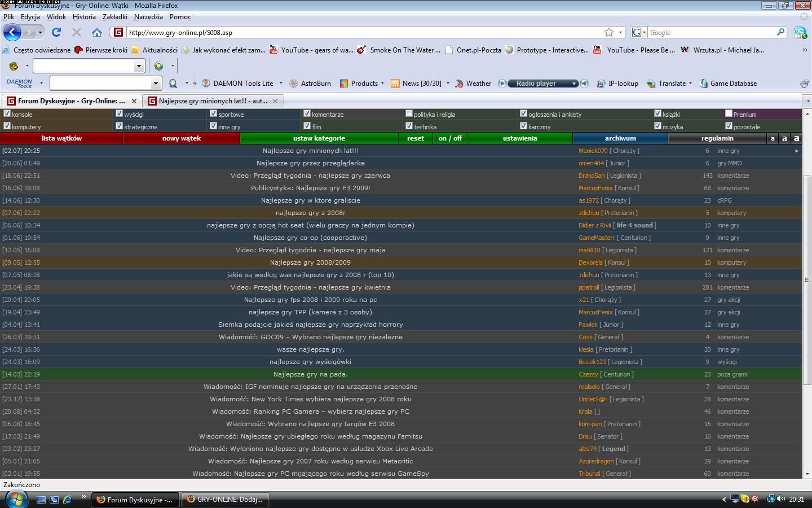Viewport: 812px width, 508px height.
Task: Open IP-lookup from the toolbar
Action: 601,84
